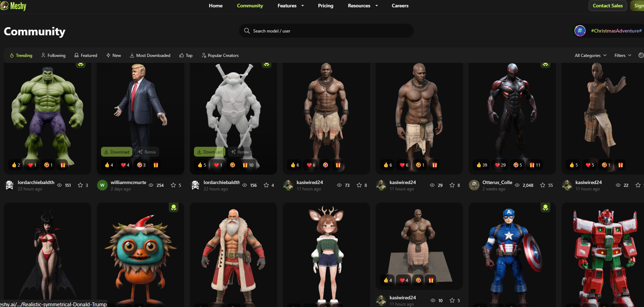Click the search magnifier icon
The image size is (644, 307).
click(x=247, y=31)
